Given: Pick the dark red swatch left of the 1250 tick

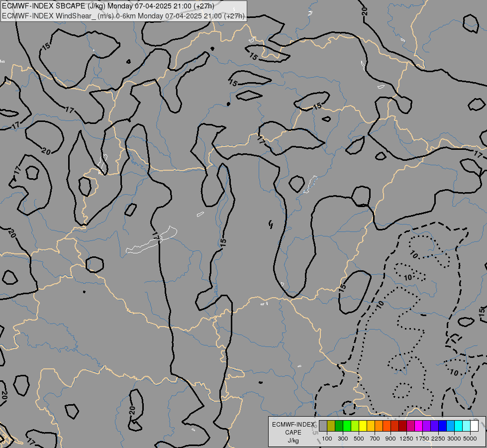Looking at the screenshot, I should [x=402, y=426].
